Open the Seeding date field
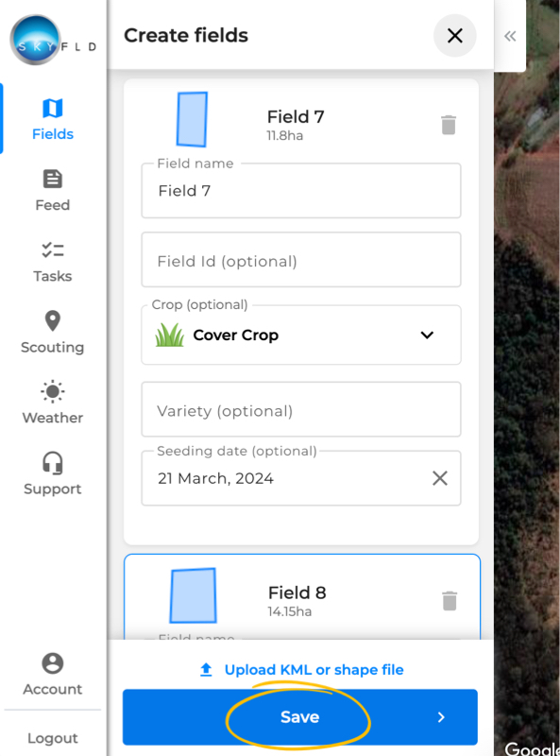 pos(301,478)
